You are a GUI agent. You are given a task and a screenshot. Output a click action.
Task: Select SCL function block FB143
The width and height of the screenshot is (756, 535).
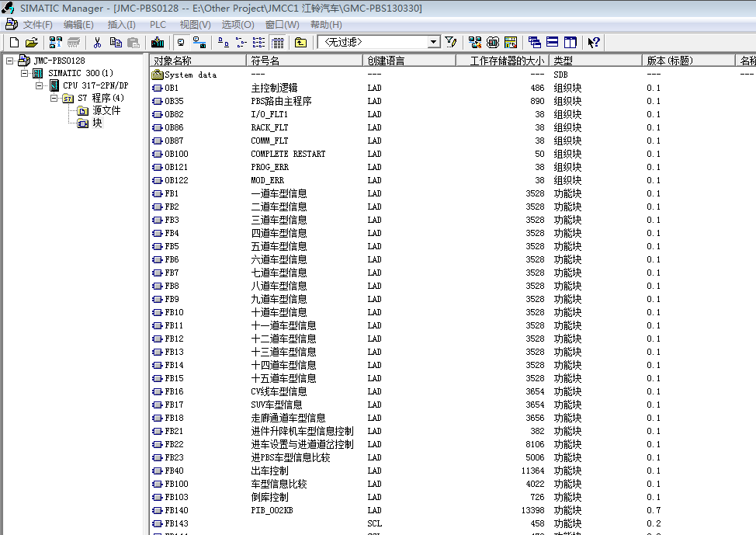point(170,523)
